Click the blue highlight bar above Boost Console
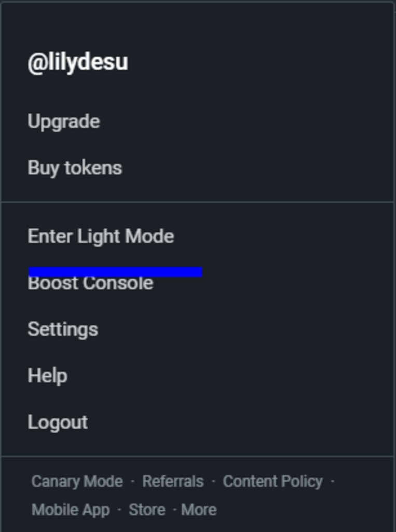This screenshot has width=396, height=532. tap(115, 272)
